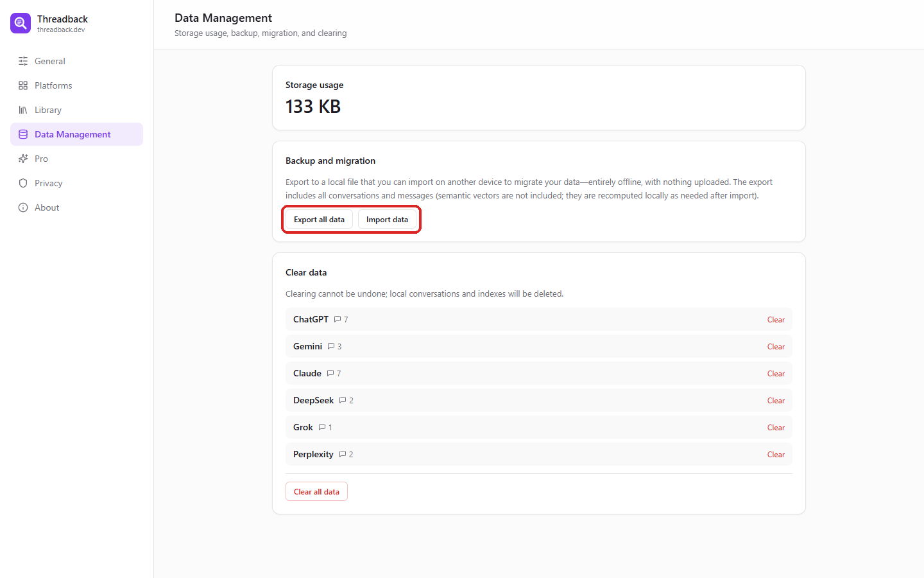Click the Clear data section heading

pyautogui.click(x=306, y=272)
